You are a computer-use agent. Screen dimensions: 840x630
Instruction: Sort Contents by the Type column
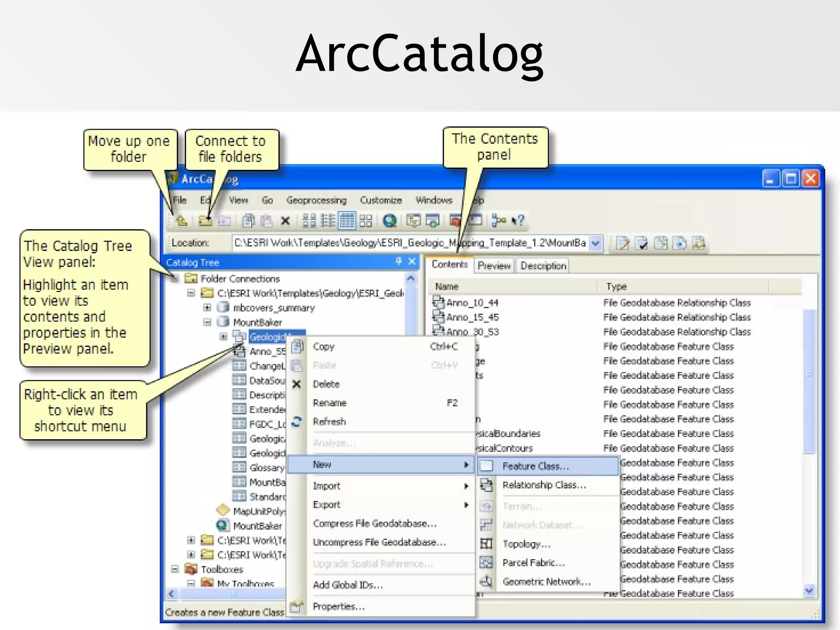click(683, 286)
